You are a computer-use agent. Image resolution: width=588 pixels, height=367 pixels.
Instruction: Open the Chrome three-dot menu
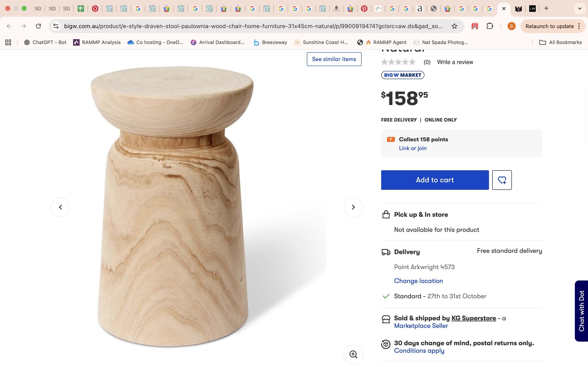(579, 26)
